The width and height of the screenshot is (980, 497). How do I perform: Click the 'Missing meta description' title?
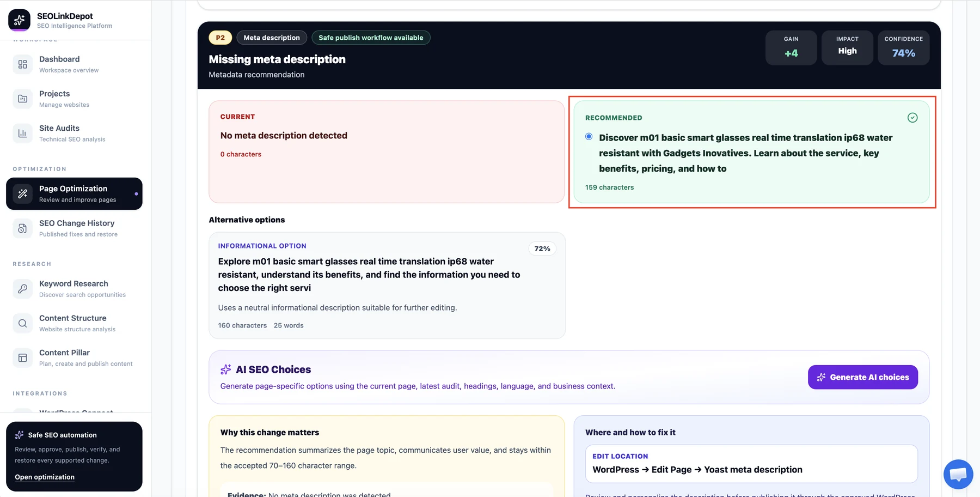(x=277, y=59)
